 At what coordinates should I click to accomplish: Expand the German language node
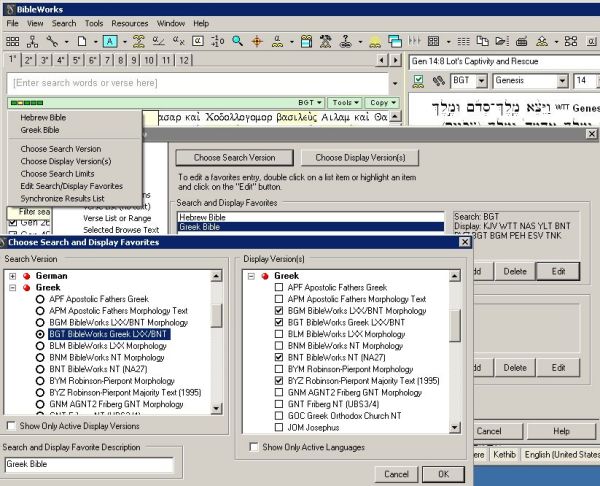coord(13,276)
